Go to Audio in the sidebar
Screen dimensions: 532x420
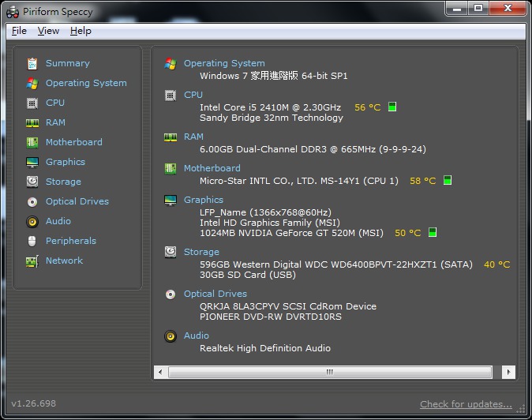[58, 221]
